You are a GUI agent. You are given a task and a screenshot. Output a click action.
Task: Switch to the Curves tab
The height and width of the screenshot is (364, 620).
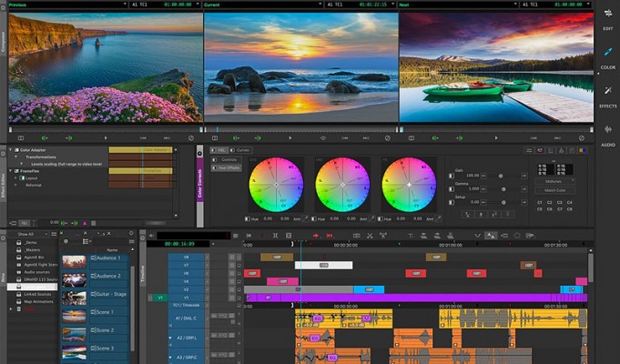[x=240, y=150]
